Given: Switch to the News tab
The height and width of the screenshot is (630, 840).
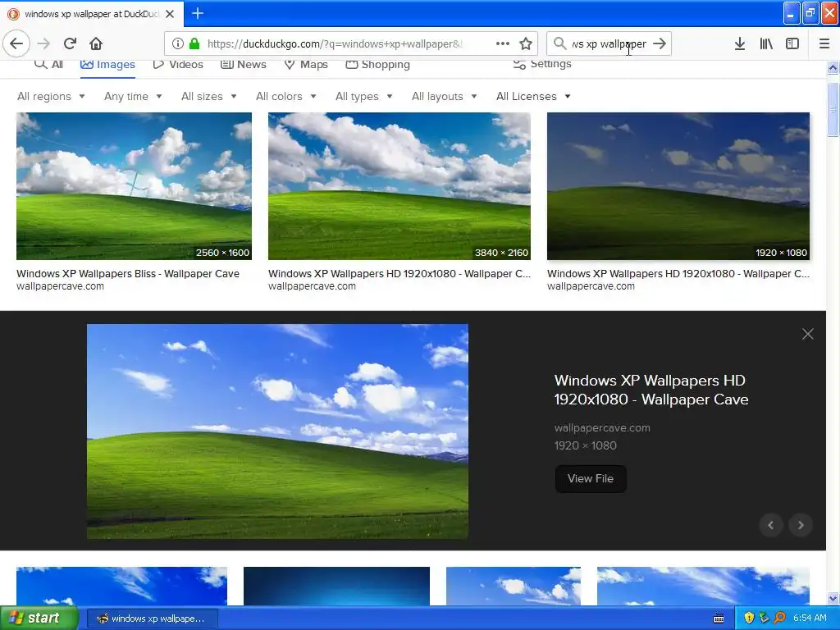Looking at the screenshot, I should [x=243, y=64].
